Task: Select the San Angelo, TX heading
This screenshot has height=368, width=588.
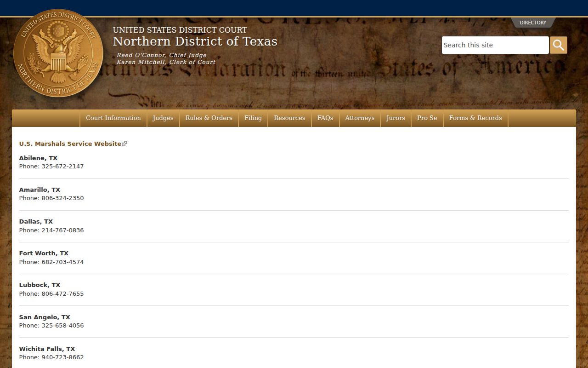Action: click(45, 317)
